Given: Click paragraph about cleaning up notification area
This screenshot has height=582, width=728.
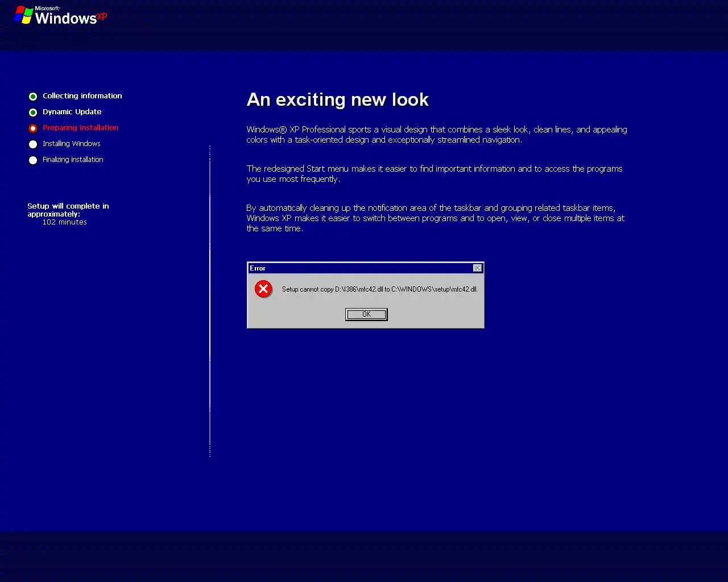Looking at the screenshot, I should point(436,218).
